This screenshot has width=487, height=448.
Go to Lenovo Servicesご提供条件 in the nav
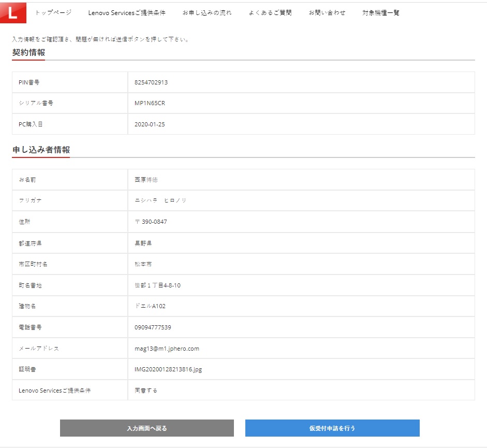(x=127, y=13)
